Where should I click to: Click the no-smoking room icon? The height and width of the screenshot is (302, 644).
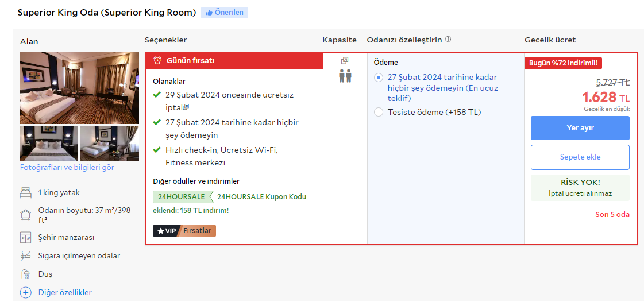point(25,255)
